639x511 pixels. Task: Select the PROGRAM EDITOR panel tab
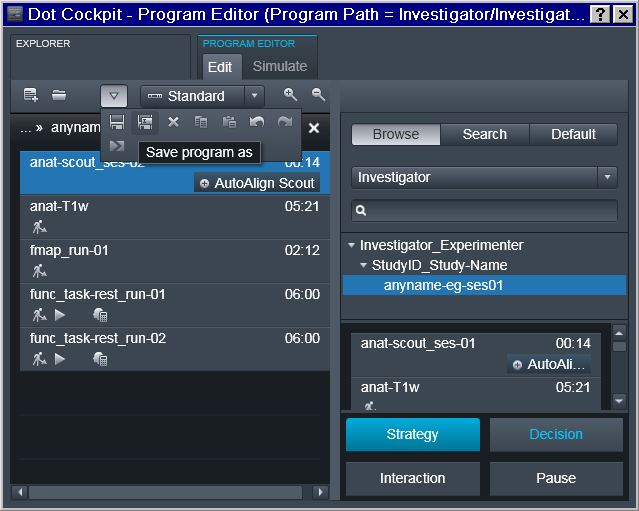tap(249, 44)
